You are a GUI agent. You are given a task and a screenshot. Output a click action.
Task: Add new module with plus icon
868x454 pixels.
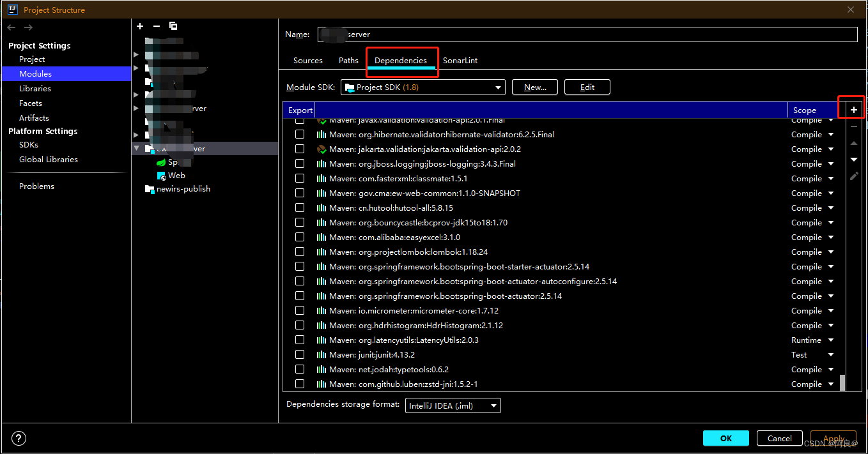pyautogui.click(x=140, y=26)
